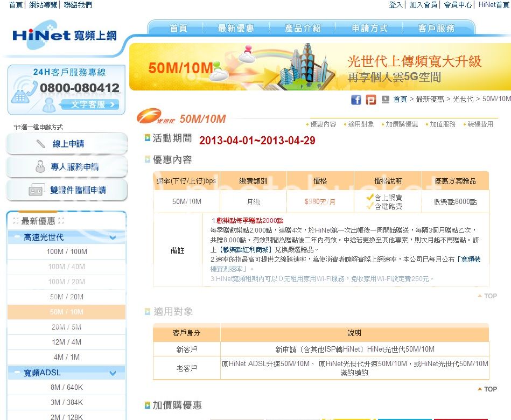Screen dimensions: 511x420
Task: Click the pencil icon on 線上申請
Action: 41,143
